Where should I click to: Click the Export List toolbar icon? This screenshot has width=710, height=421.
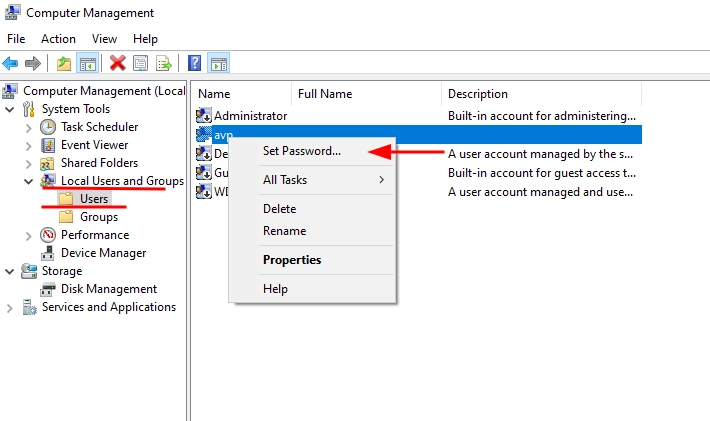tap(163, 63)
